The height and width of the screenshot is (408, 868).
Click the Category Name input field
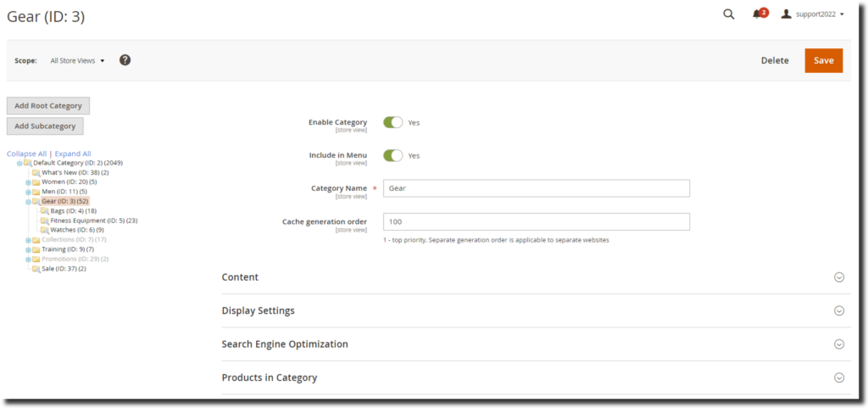537,188
